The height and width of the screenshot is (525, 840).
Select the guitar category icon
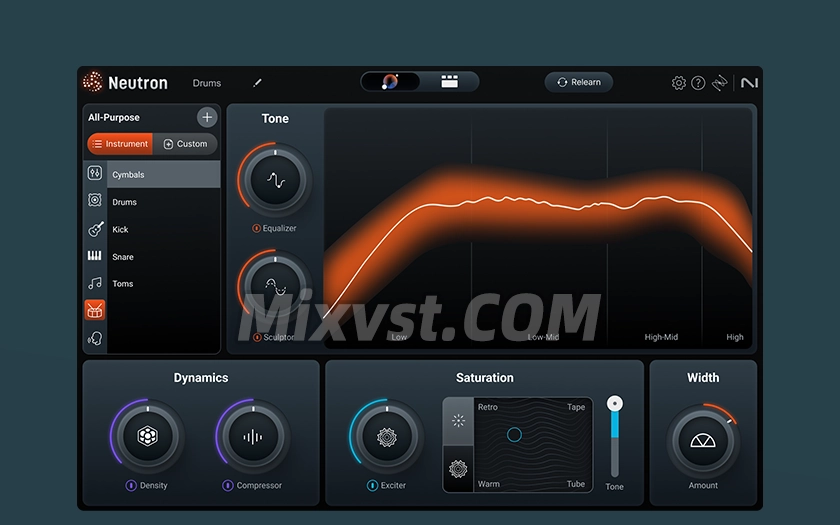click(95, 228)
